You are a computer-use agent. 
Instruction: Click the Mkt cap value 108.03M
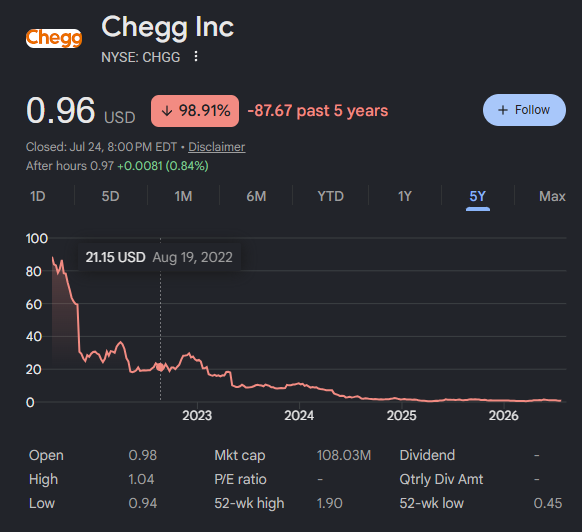coord(344,455)
